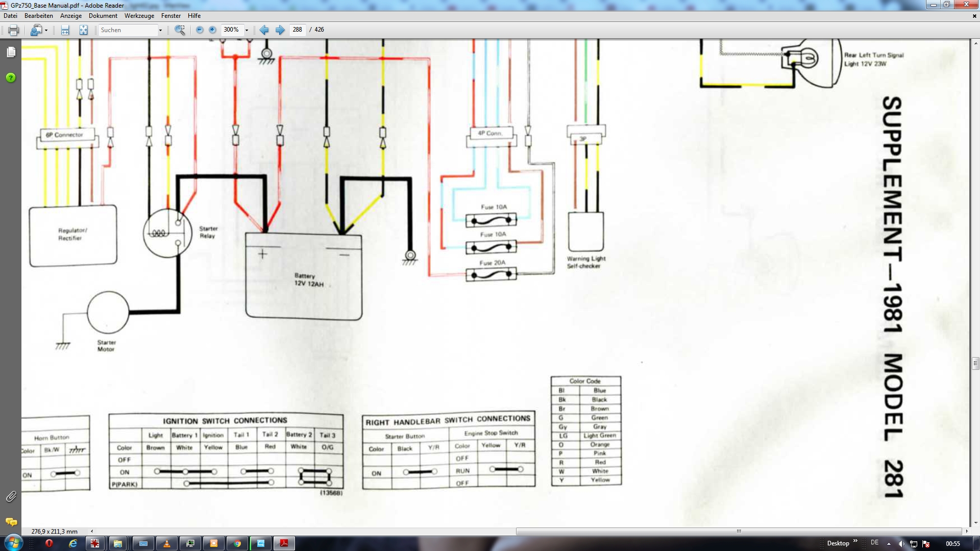Open the Attachments paperclip panel
980x551 pixels.
tap(11, 496)
